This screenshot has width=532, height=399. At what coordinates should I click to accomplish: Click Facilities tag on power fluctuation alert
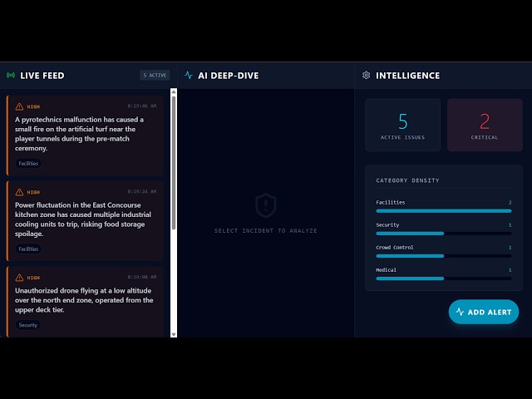pyautogui.click(x=28, y=249)
